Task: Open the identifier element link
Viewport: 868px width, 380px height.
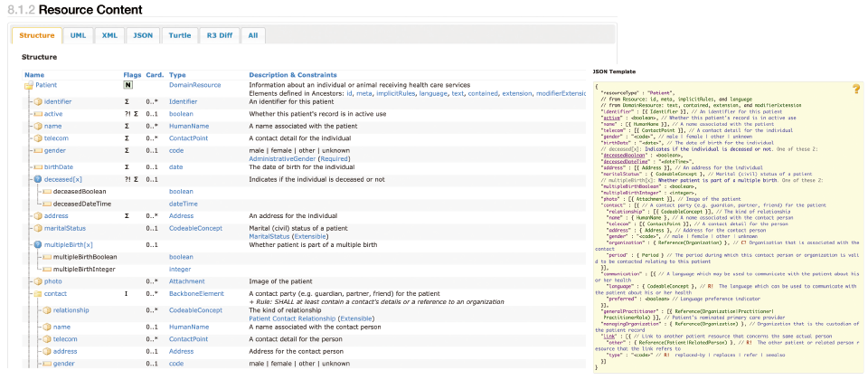Action: [x=58, y=102]
